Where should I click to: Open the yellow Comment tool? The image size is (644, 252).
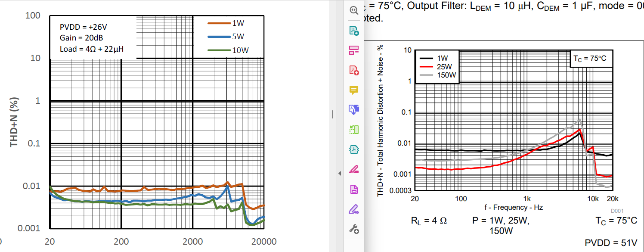click(x=354, y=90)
